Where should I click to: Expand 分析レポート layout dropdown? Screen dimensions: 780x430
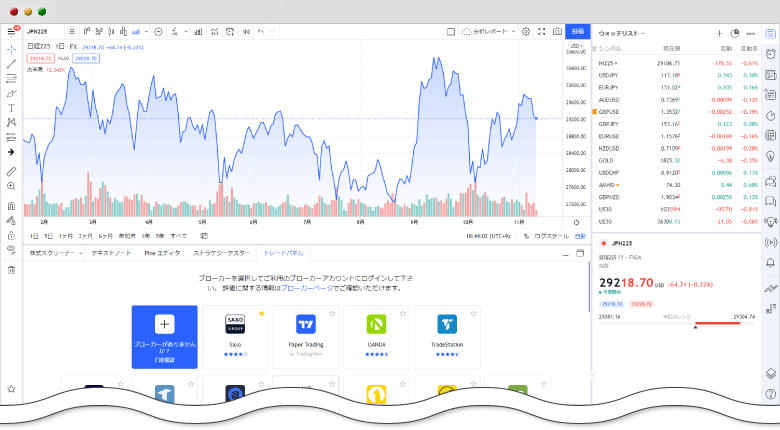tap(513, 31)
